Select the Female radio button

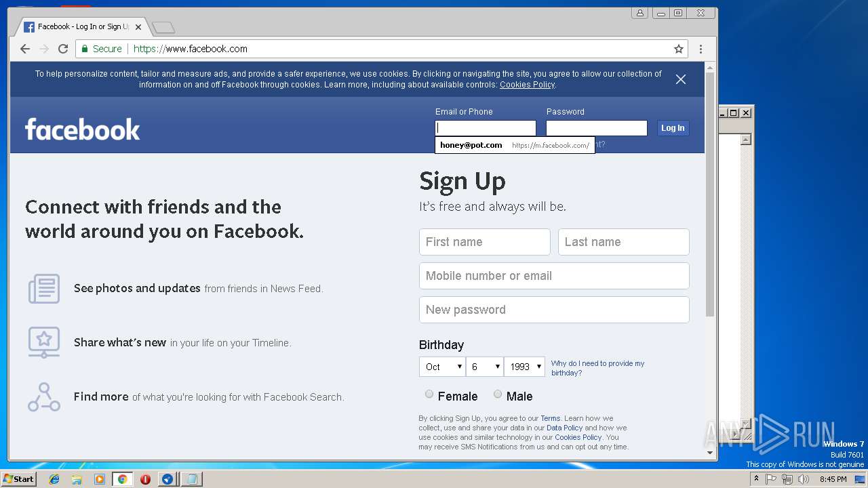[x=429, y=394]
